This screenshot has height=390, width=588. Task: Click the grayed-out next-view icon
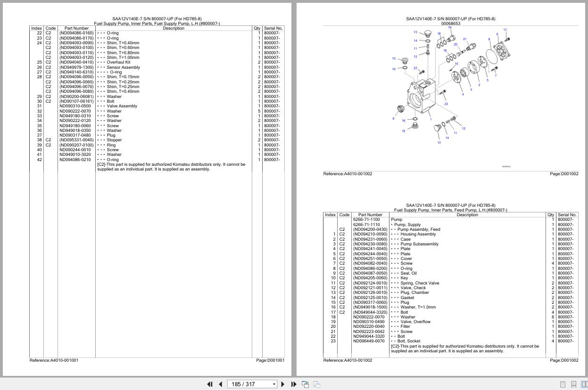[317, 384]
